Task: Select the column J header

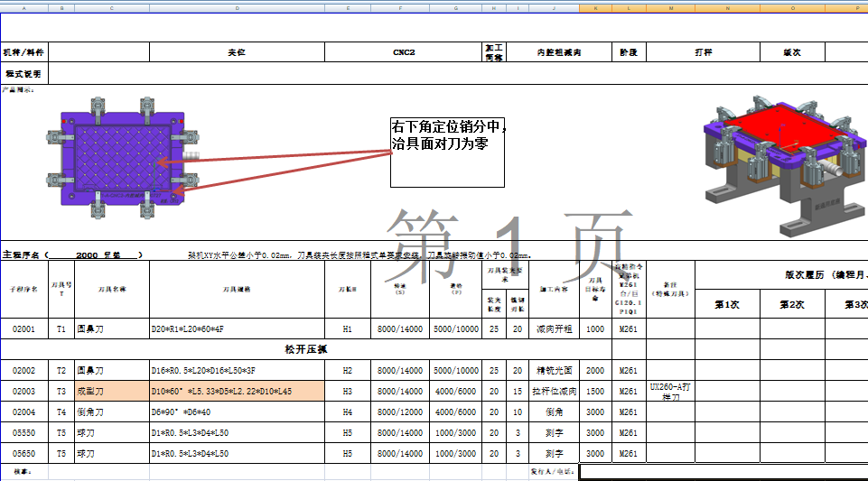Action: tap(554, 8)
